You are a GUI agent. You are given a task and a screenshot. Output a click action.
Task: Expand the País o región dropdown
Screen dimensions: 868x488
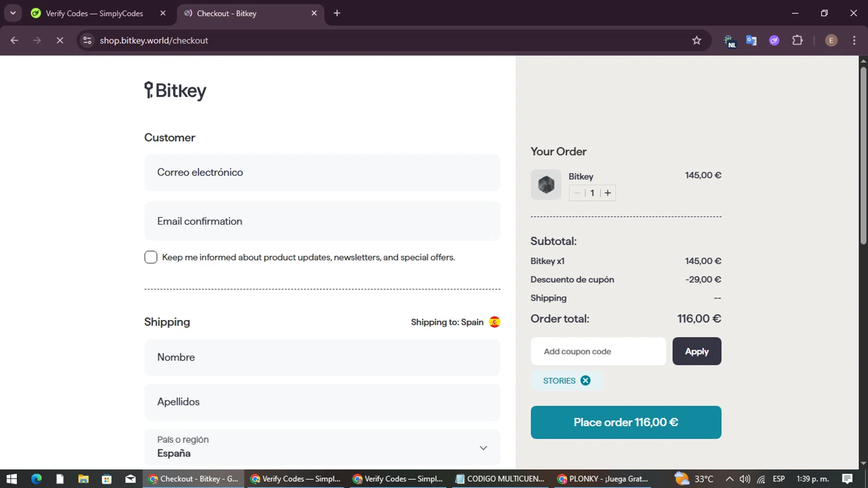pyautogui.click(x=322, y=447)
